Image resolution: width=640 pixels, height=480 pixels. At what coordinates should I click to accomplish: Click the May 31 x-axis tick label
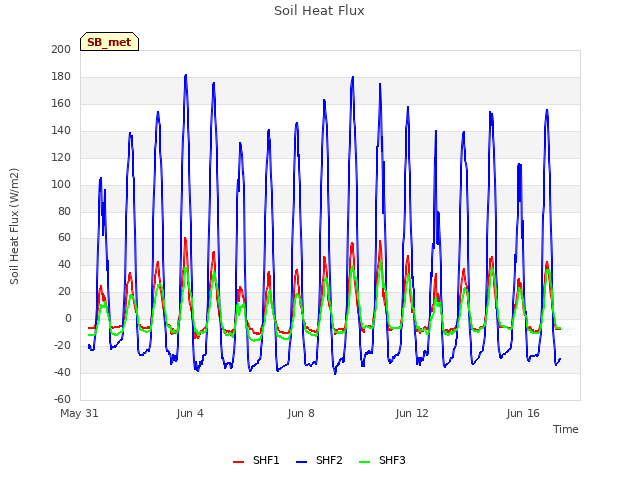pyautogui.click(x=79, y=413)
